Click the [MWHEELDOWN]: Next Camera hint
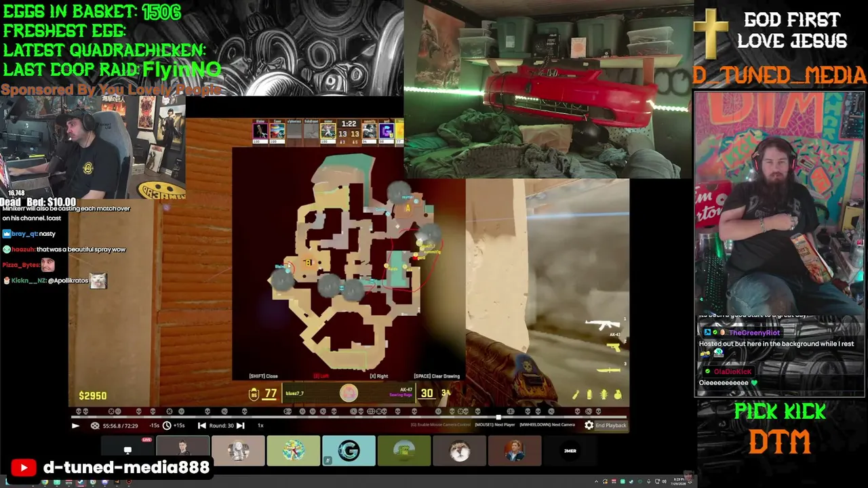Image resolution: width=868 pixels, height=488 pixels. point(547,425)
